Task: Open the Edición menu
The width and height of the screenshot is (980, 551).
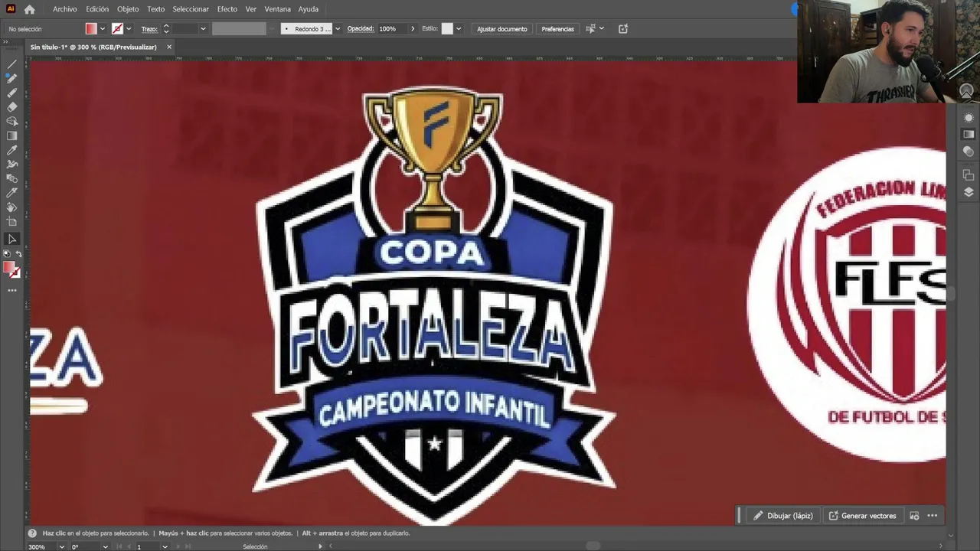Action: click(97, 9)
